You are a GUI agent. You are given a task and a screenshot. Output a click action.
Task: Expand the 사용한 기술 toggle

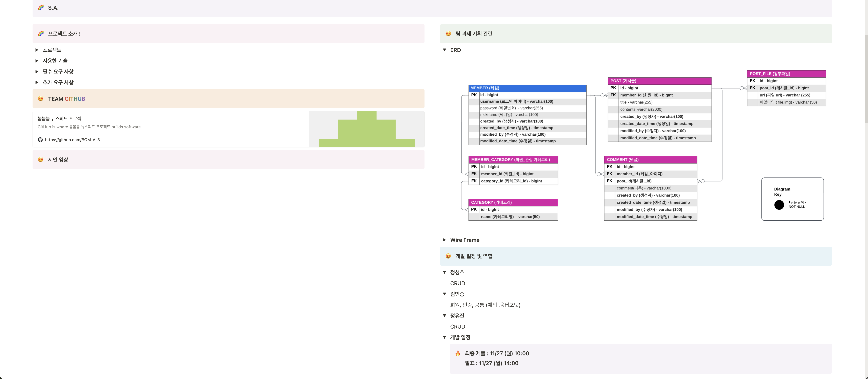point(37,61)
